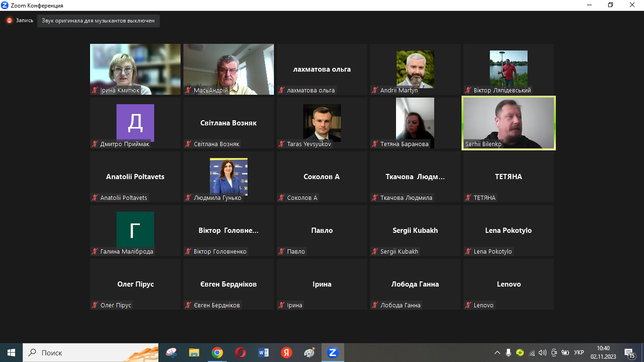The height and width of the screenshot is (362, 644).
Task: Open notification center with 15 notifications
Action: (x=630, y=353)
